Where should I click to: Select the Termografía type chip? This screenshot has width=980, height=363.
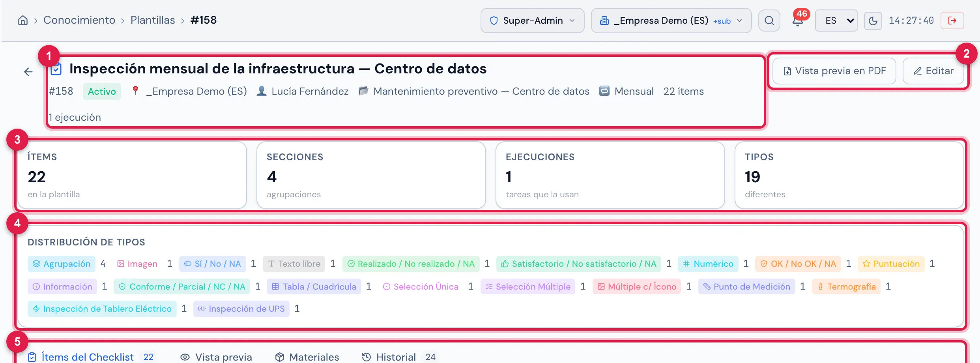pyautogui.click(x=846, y=287)
